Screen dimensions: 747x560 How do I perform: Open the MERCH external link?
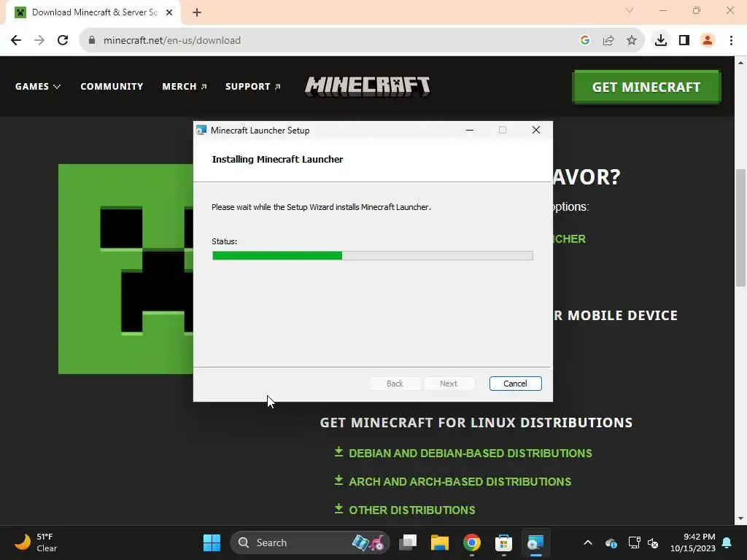(x=185, y=86)
